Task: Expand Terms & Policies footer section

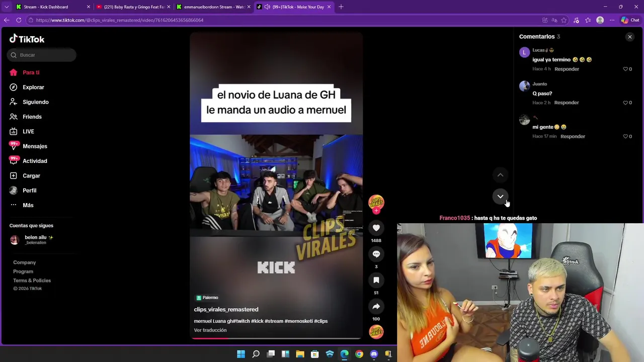Action: coord(32,281)
